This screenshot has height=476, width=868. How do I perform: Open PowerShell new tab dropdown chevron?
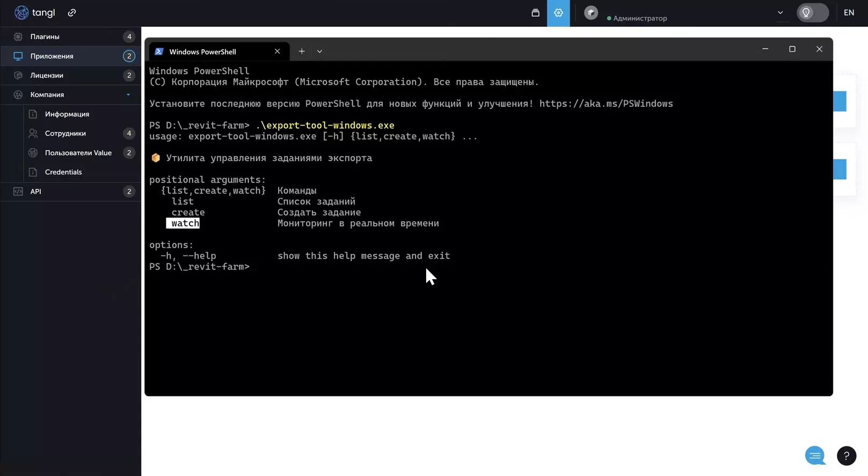pos(319,52)
